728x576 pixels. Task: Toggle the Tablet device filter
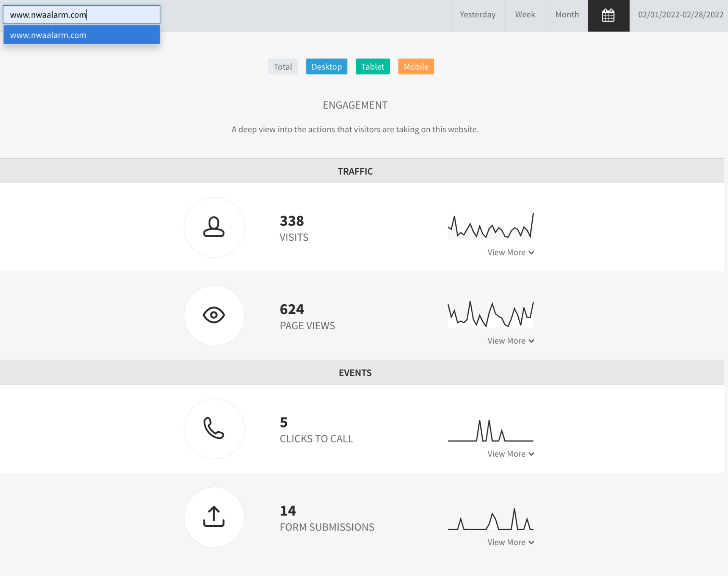click(372, 67)
